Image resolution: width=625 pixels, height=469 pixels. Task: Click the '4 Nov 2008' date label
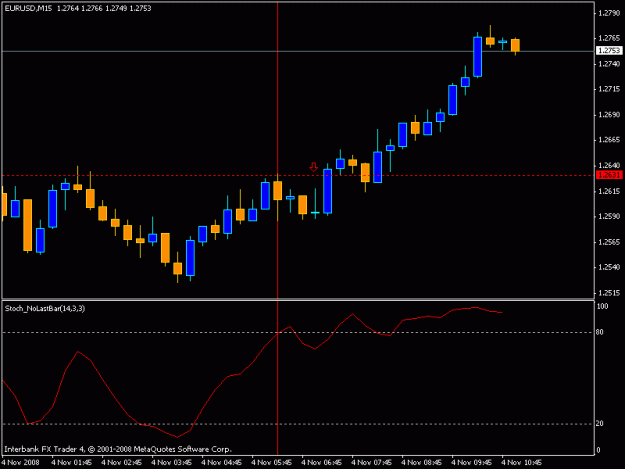20,463
